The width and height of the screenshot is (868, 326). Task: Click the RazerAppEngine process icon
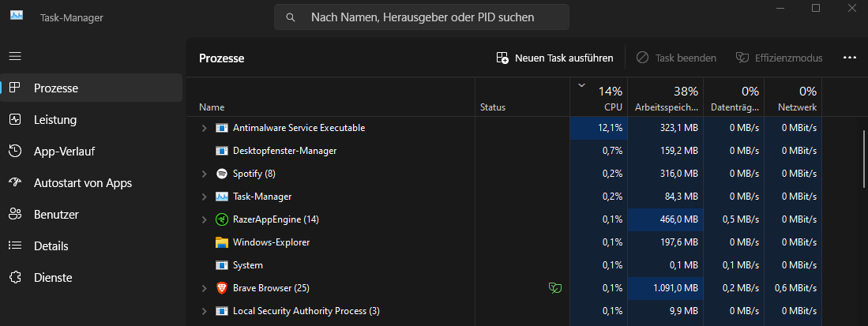(222, 219)
